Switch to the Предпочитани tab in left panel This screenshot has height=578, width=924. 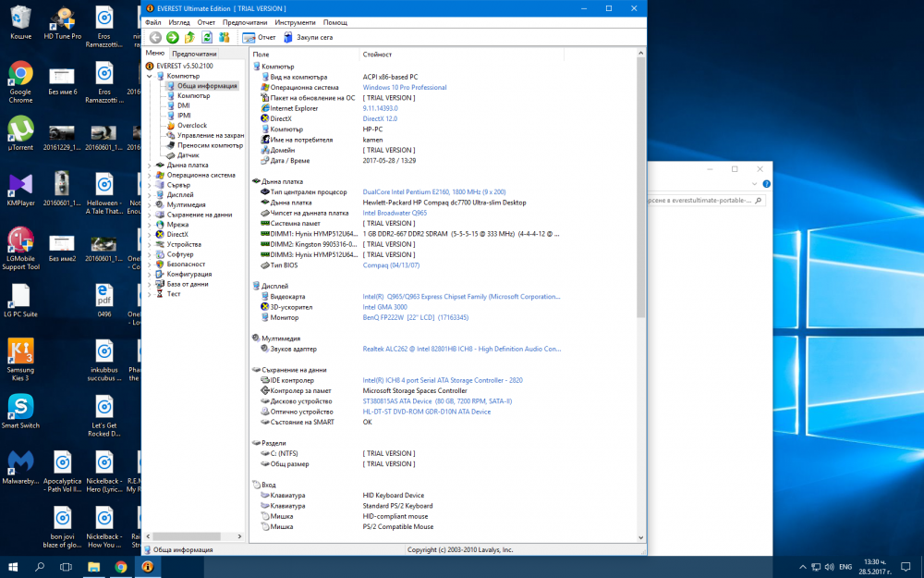(x=194, y=54)
